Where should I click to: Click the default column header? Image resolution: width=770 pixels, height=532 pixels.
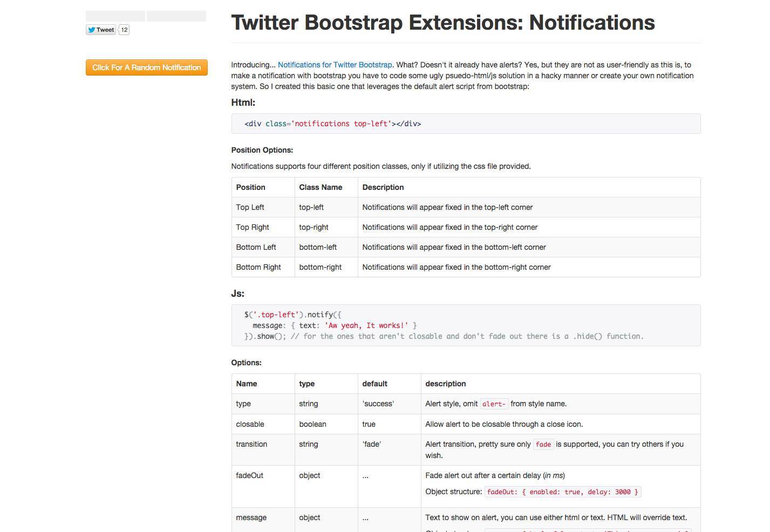pyautogui.click(x=390, y=384)
